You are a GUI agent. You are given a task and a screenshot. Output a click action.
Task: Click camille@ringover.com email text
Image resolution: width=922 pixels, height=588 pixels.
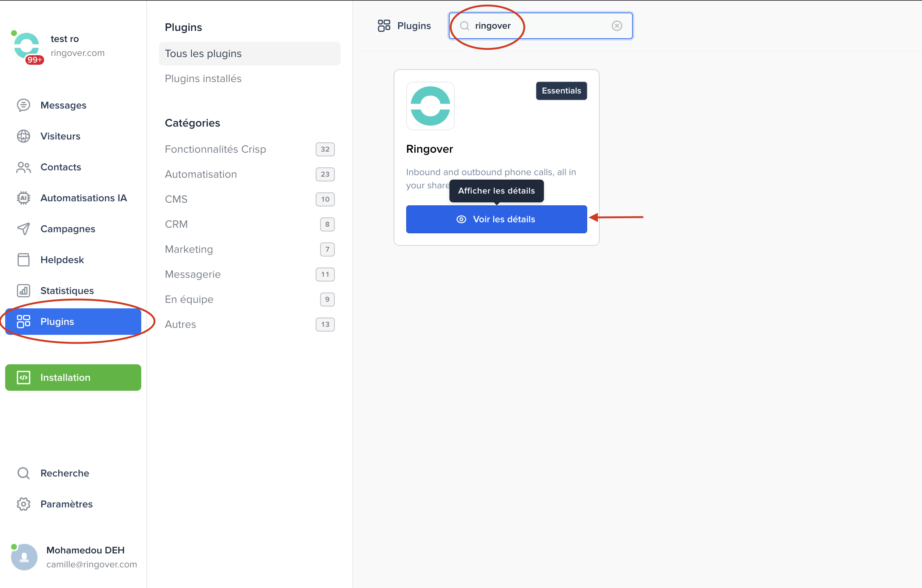tap(92, 564)
